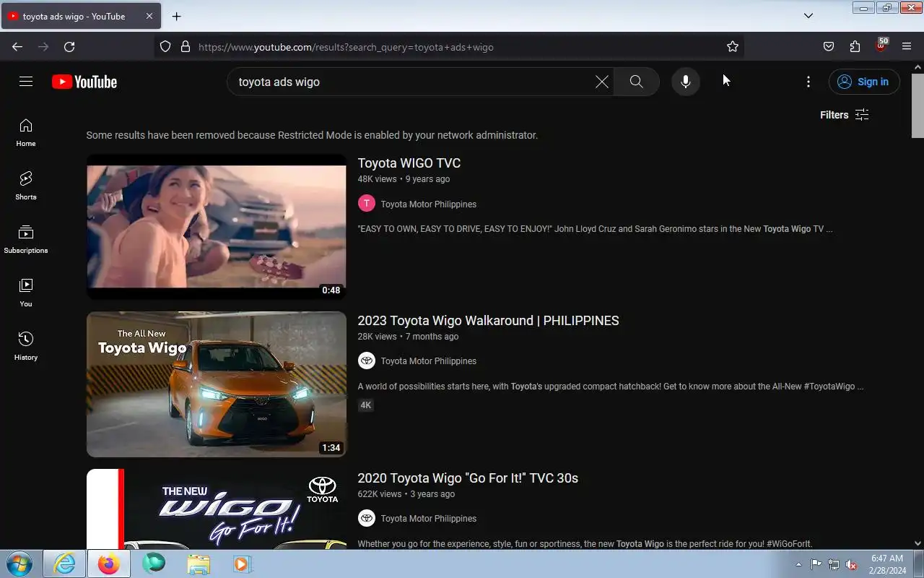Open History from the sidebar
924x578 pixels.
[x=26, y=346]
